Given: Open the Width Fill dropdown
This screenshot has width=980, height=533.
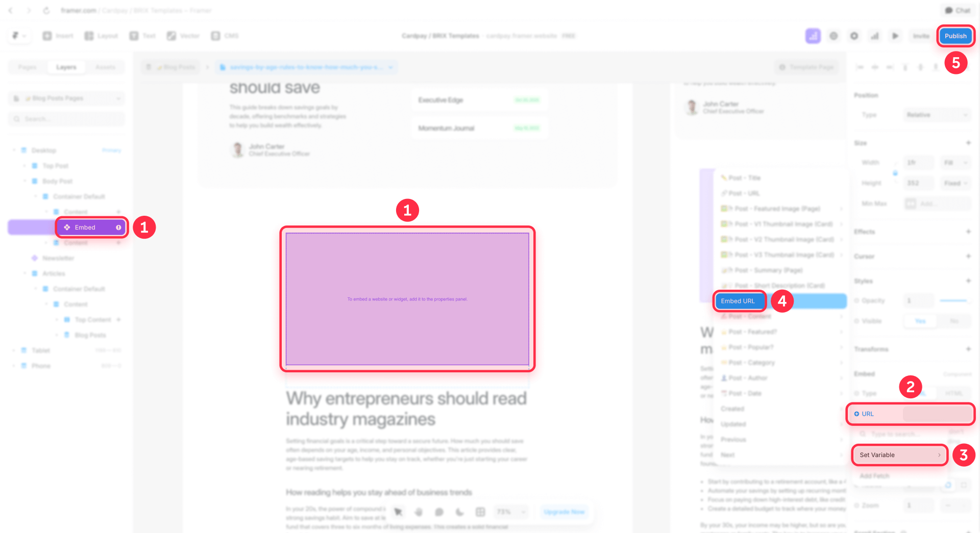Looking at the screenshot, I should pyautogui.click(x=955, y=163).
